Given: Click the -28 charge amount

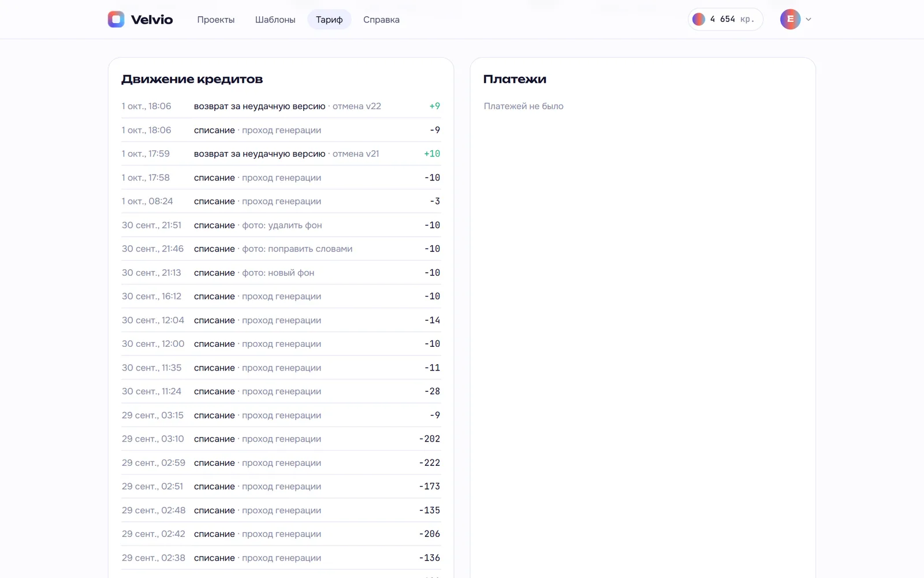Looking at the screenshot, I should [432, 391].
